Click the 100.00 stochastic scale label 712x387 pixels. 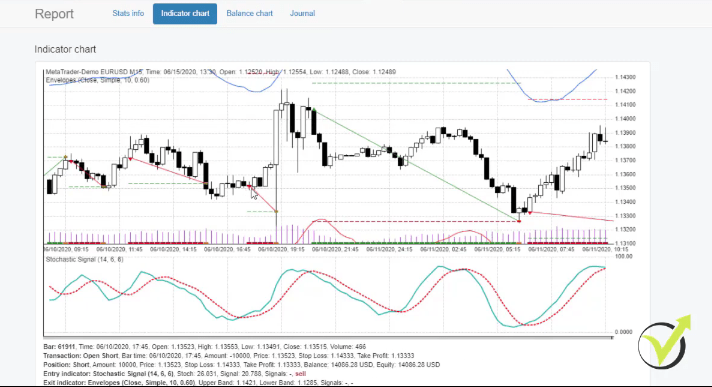click(623, 256)
